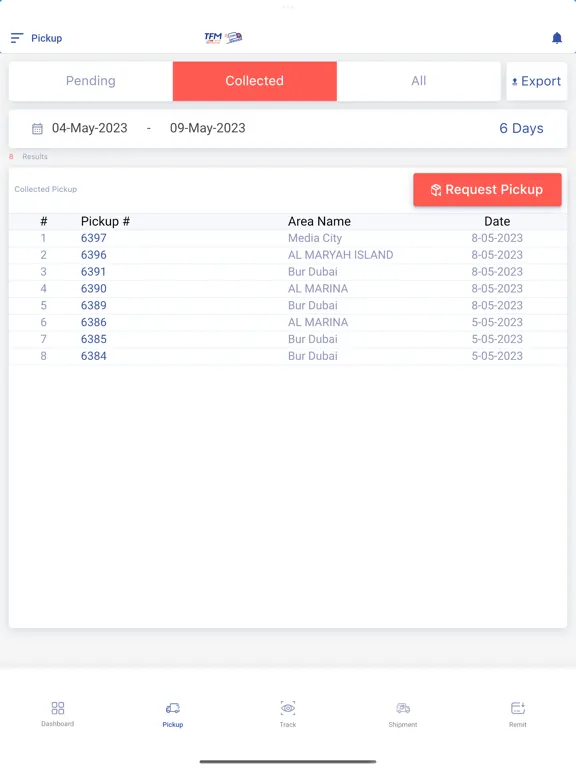The width and height of the screenshot is (576, 768).
Task: Open pickup number 6397
Action: point(94,238)
